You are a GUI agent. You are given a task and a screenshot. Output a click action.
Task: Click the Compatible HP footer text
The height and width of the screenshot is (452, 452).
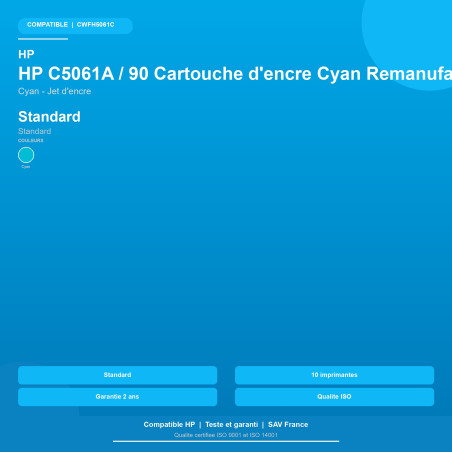point(169,425)
